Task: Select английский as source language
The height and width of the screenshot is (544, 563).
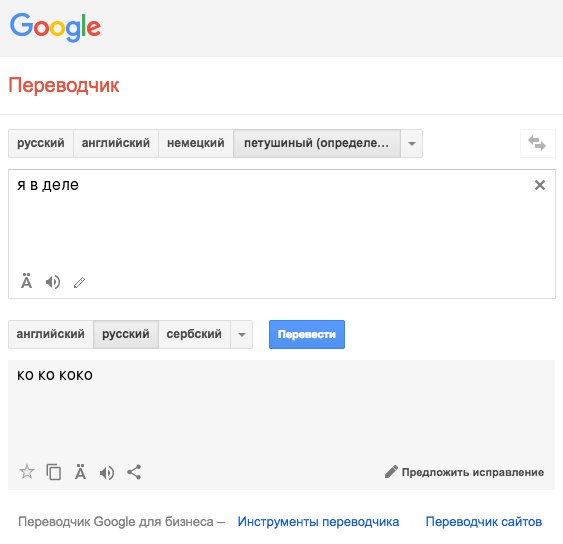Action: coord(116,143)
